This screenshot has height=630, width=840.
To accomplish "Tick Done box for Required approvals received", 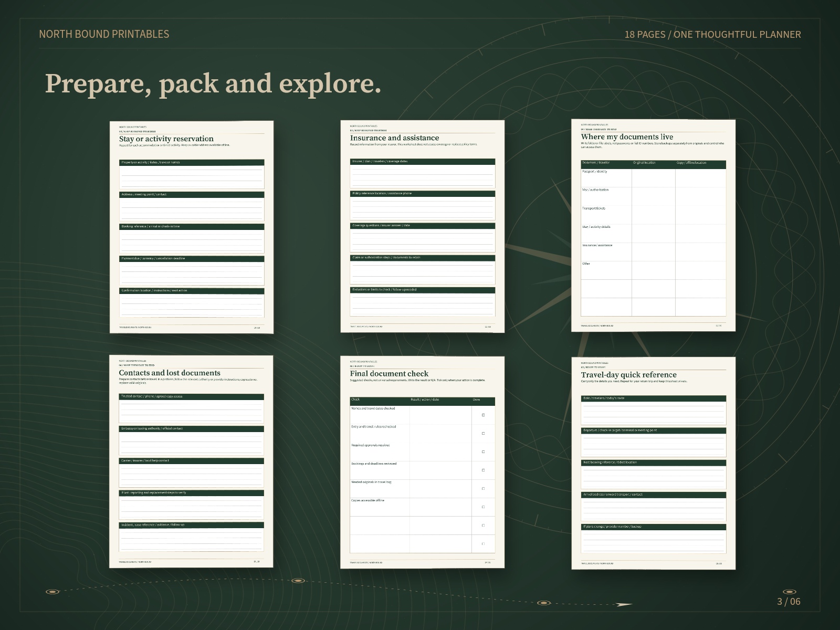I will point(483,452).
